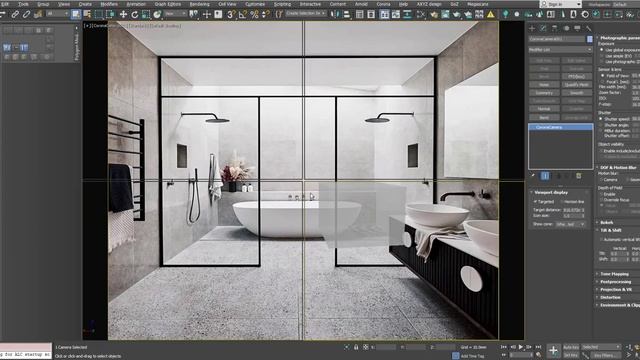This screenshot has height=360, width=640.
Task: Expand the Postprocessing rollout
Action: point(616,282)
